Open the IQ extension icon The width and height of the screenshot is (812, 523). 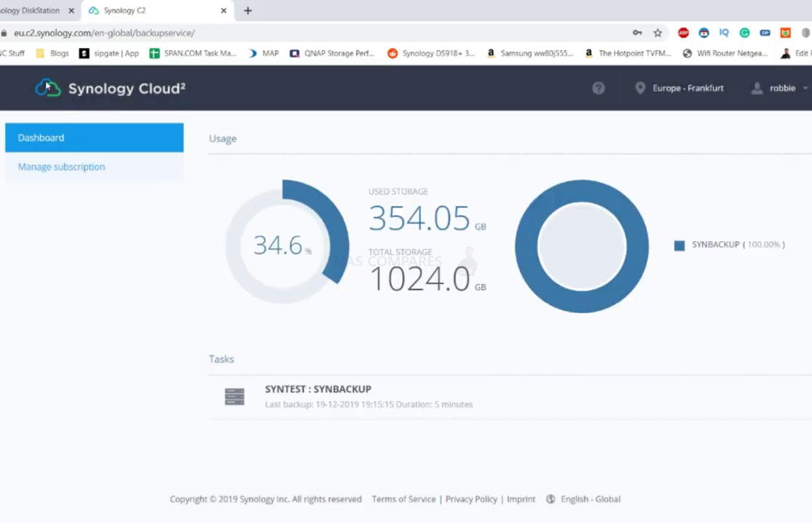[x=724, y=33]
